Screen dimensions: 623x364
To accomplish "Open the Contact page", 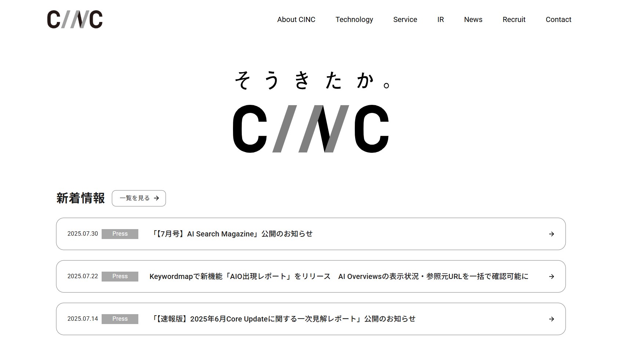I will tap(558, 19).
